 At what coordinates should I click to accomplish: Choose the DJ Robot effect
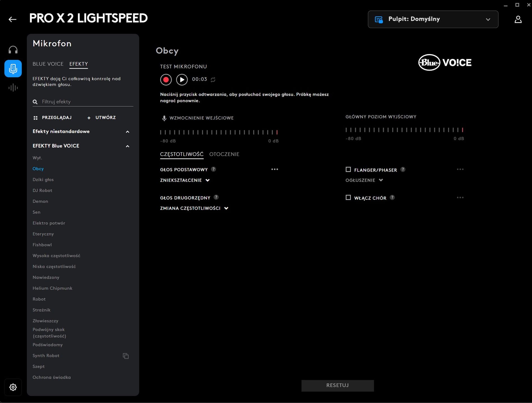pos(42,191)
